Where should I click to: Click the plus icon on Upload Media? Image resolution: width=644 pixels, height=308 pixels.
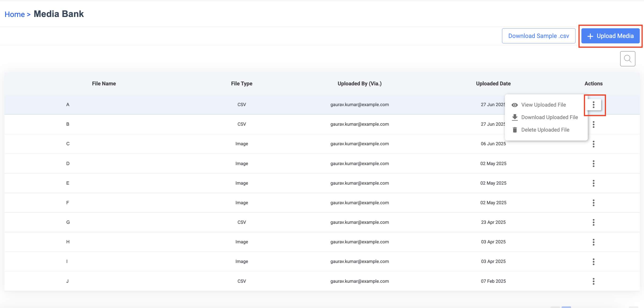pos(590,36)
